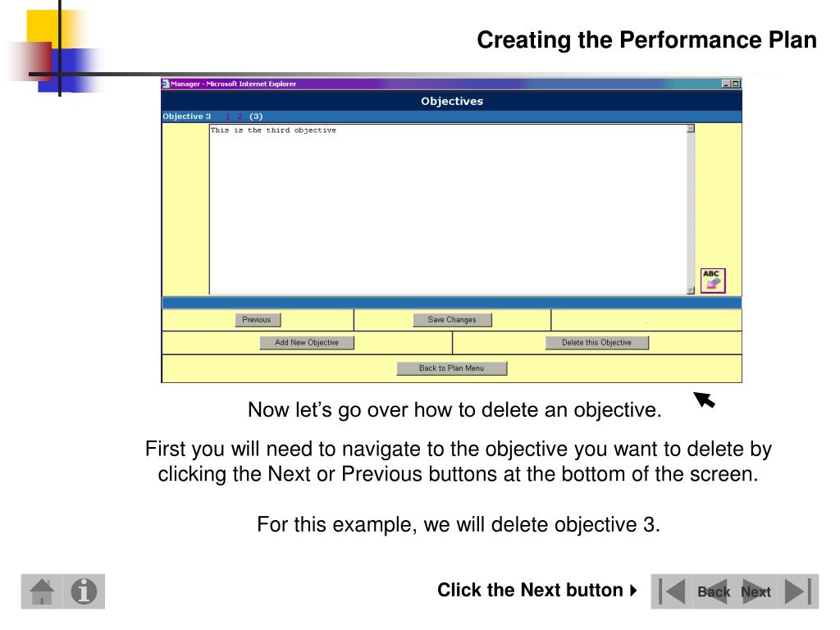The height and width of the screenshot is (630, 840).
Task: Click Back to Plan Menu button
Action: (x=452, y=368)
